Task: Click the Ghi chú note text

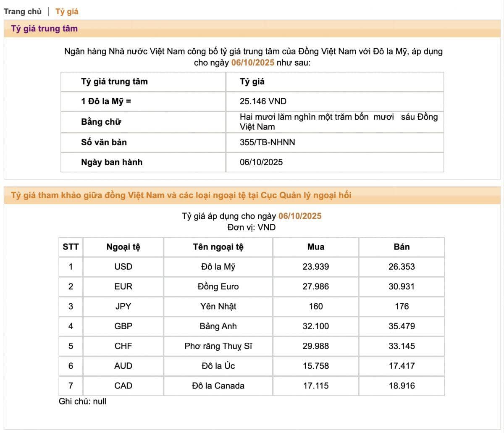Action: click(82, 402)
